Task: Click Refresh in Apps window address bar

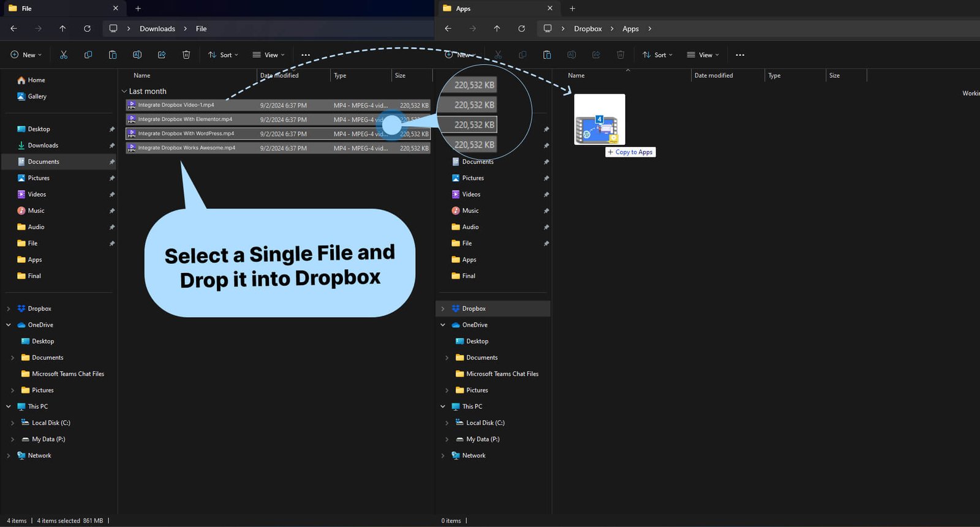Action: [521, 29]
